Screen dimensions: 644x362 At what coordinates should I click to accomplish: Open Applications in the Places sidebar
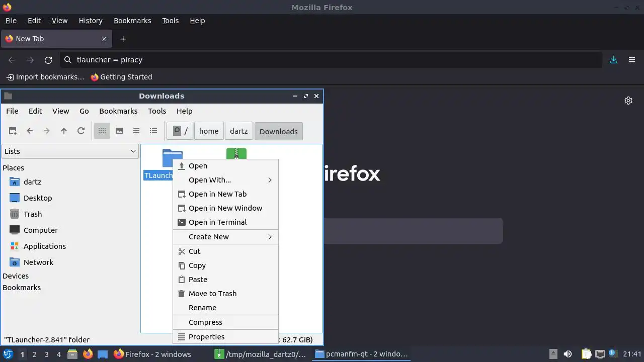(x=45, y=246)
